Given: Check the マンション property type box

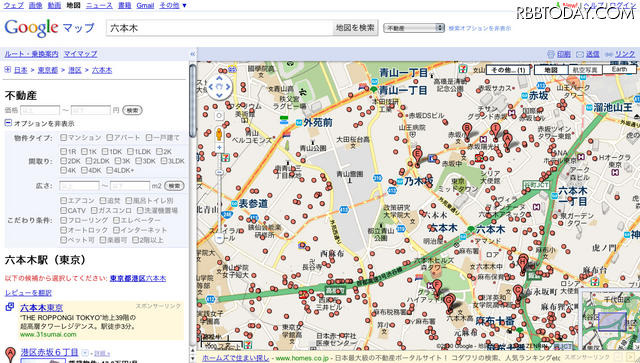Looking at the screenshot, I should 63,138.
